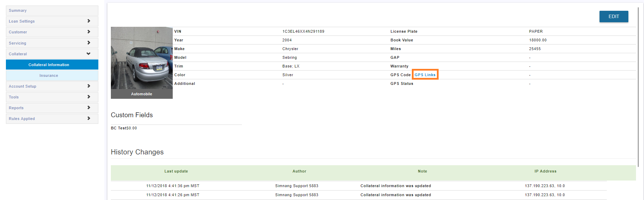
Task: Open Rules Applied menu label
Action: tap(22, 119)
